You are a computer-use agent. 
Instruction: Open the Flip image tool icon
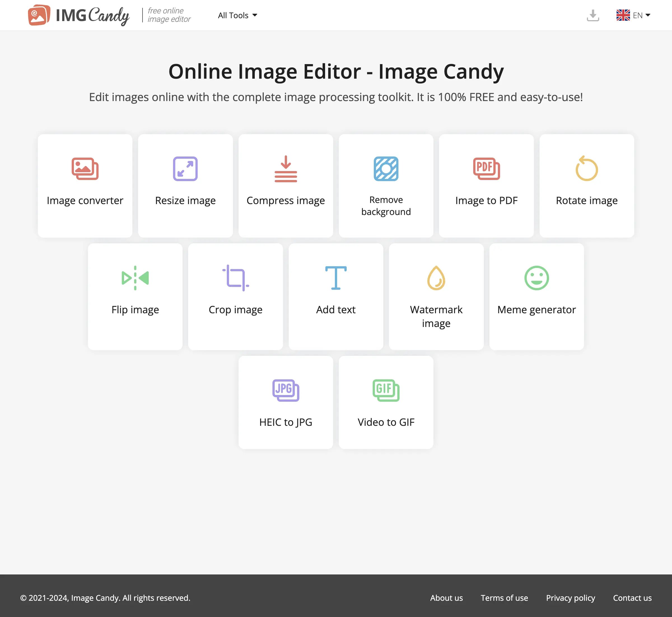pyautogui.click(x=135, y=278)
